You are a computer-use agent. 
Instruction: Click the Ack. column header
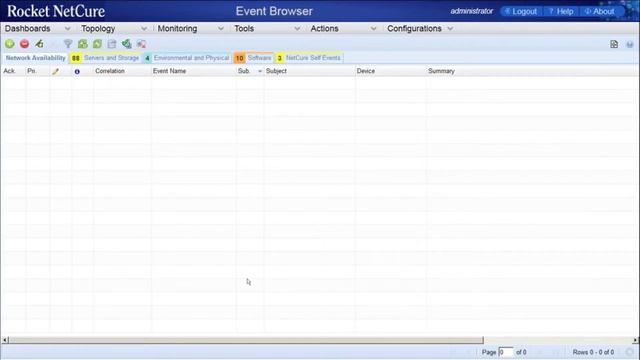9,71
